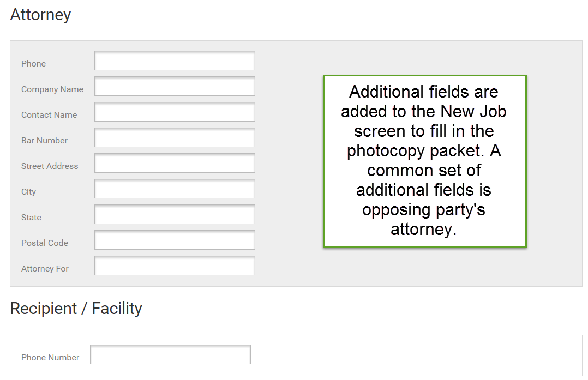Click the Bar Number field label
The image size is (588, 380).
pos(44,141)
